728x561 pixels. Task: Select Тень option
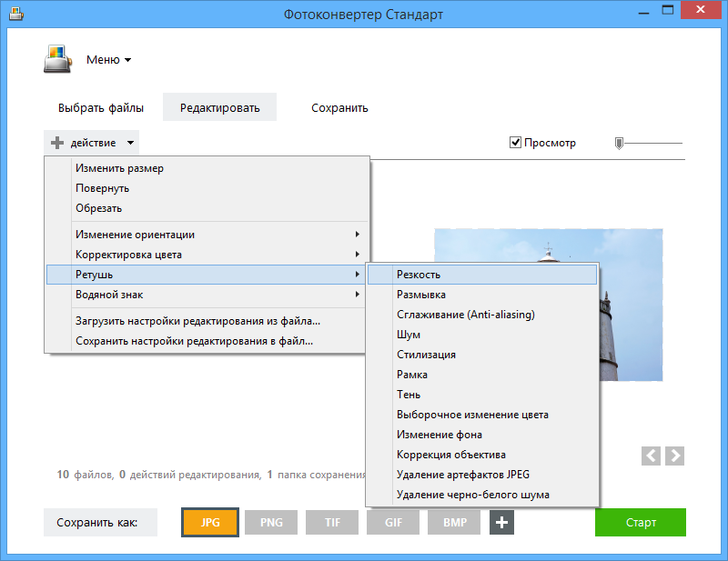[x=482, y=394]
